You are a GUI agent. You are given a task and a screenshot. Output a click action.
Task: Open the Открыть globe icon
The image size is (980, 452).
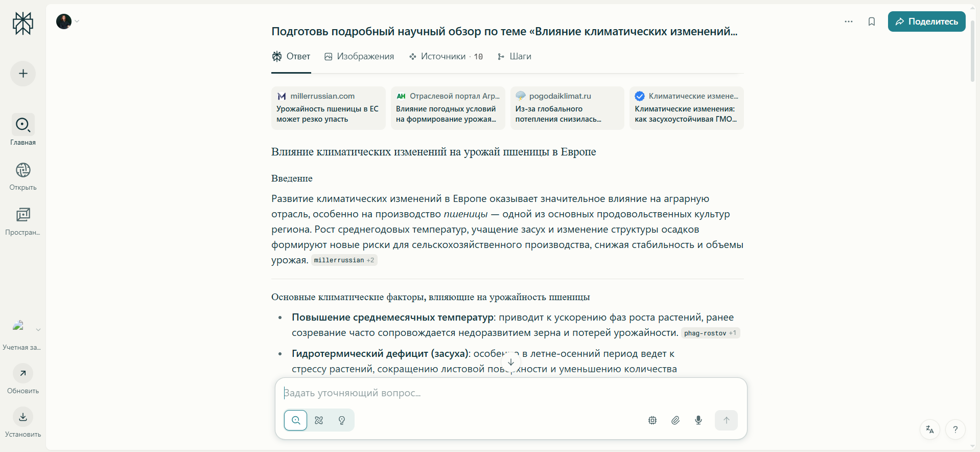pos(23,170)
